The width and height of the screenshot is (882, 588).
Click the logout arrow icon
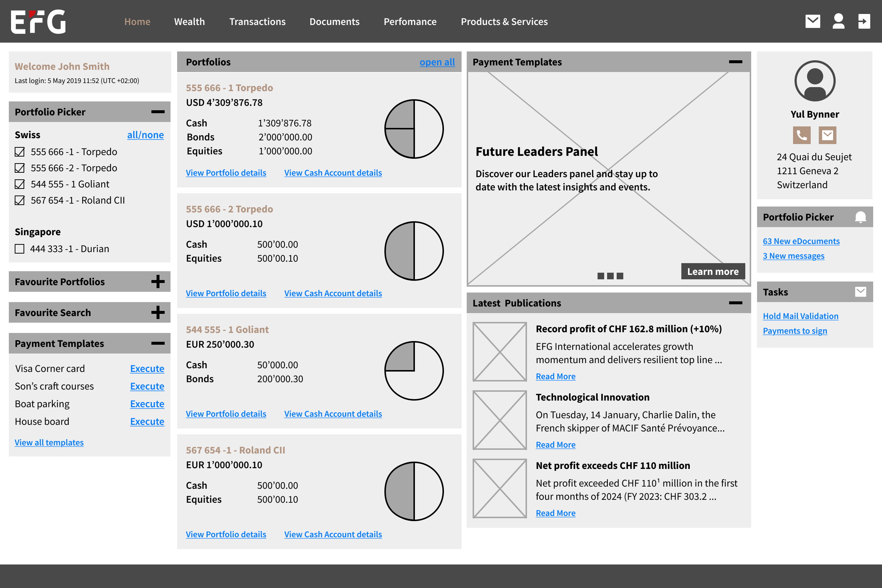pos(864,21)
